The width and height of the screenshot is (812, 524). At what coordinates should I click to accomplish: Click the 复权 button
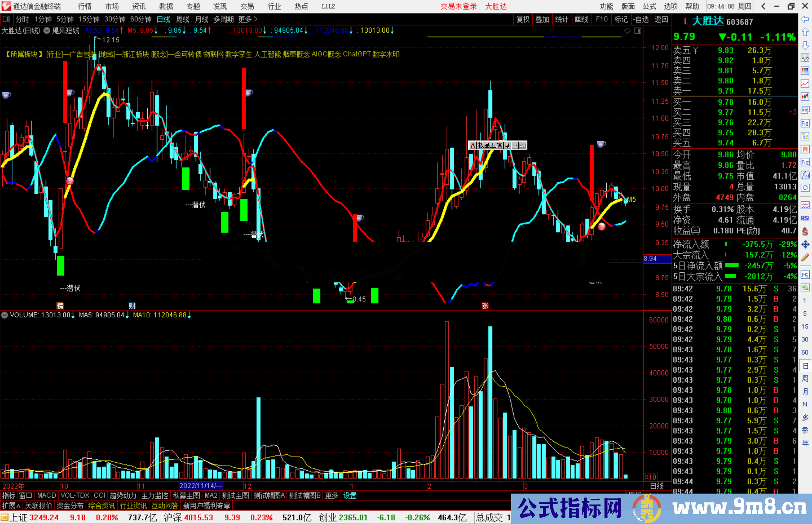[x=523, y=19]
